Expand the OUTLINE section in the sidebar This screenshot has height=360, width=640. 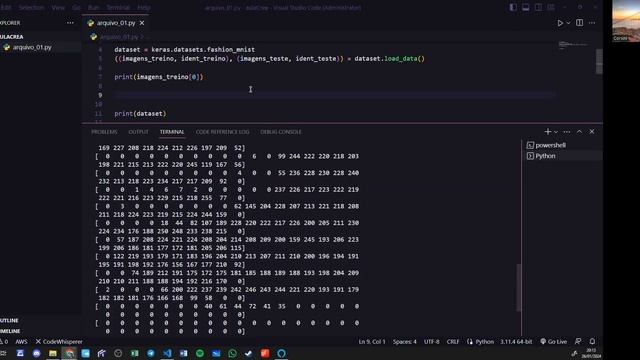[x=9, y=320]
